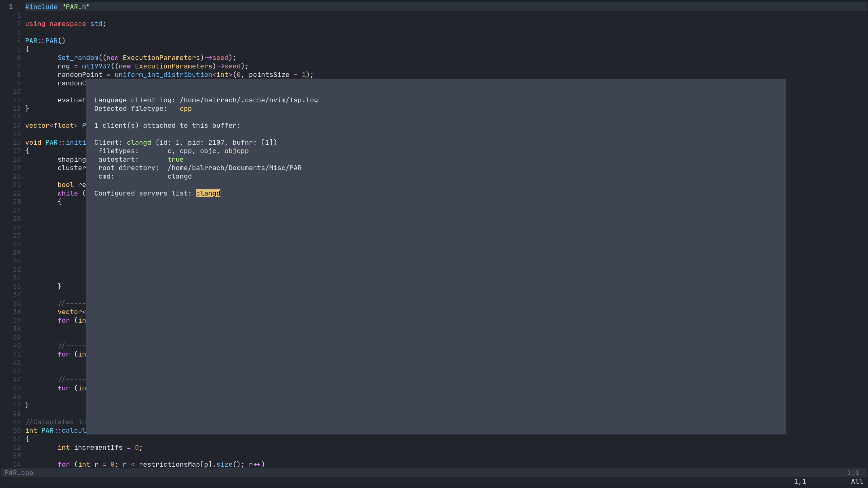
Task: Select the detected filetype cpp value
Action: point(185,108)
